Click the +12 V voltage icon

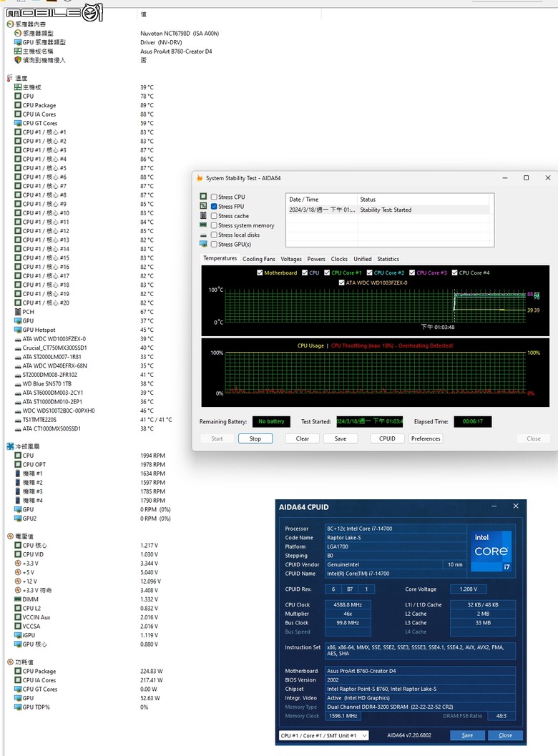[18, 581]
